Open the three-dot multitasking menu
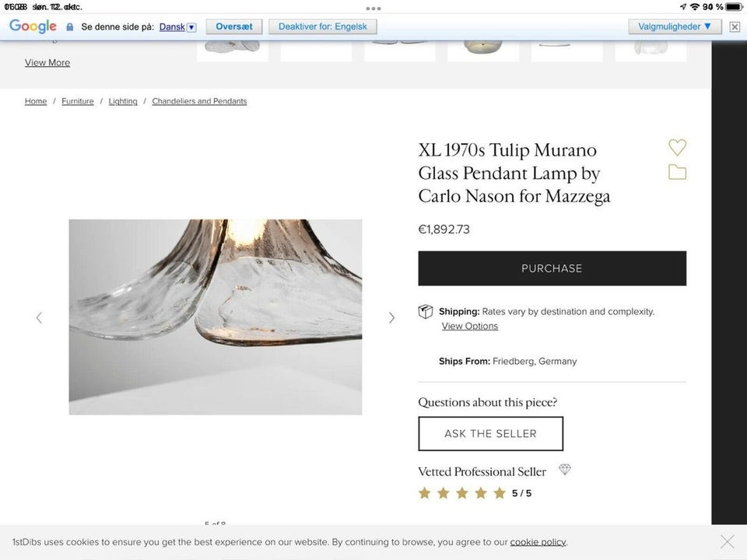This screenshot has height=560, width=747. pyautogui.click(x=373, y=8)
